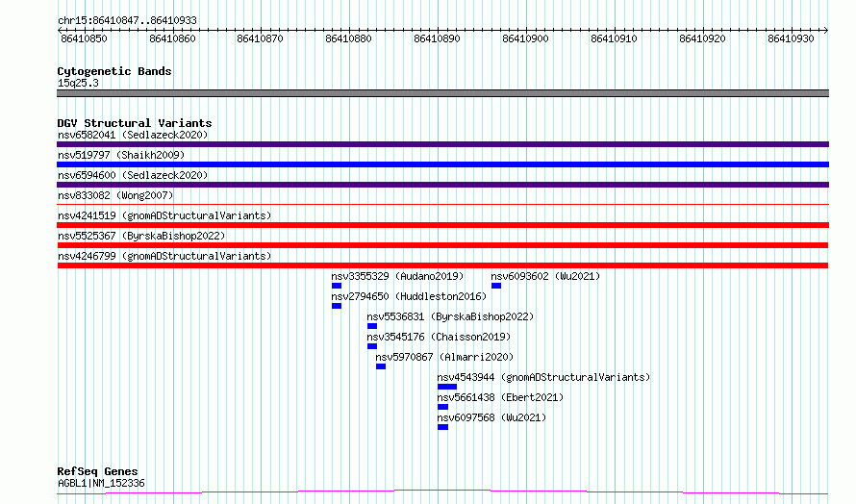Image resolution: width=856 pixels, height=504 pixels.
Task: Click the purple bar under nsv6582041
Action: pos(442,144)
